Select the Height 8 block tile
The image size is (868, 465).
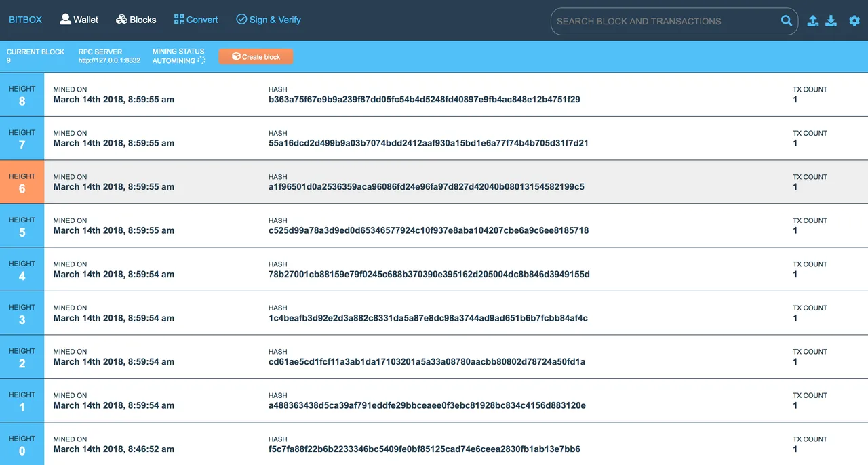point(22,95)
